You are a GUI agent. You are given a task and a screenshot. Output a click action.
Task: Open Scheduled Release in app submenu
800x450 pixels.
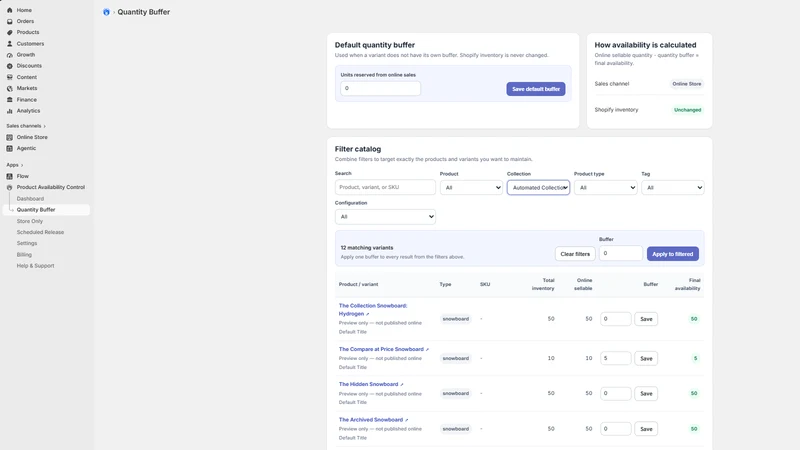pyautogui.click(x=40, y=232)
